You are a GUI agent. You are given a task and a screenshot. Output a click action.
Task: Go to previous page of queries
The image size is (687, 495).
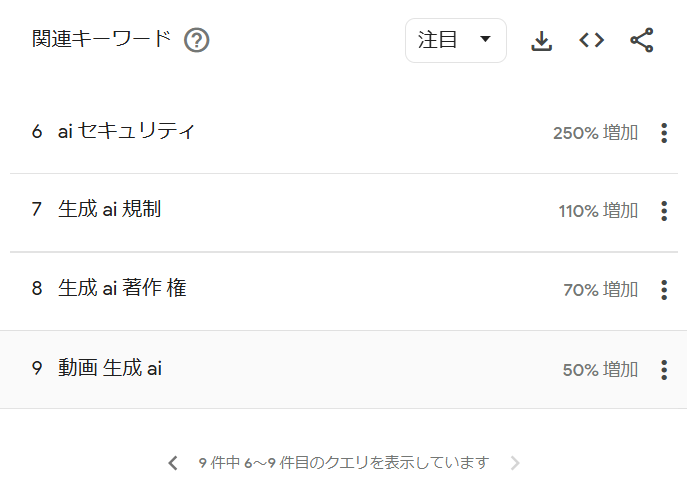173,463
